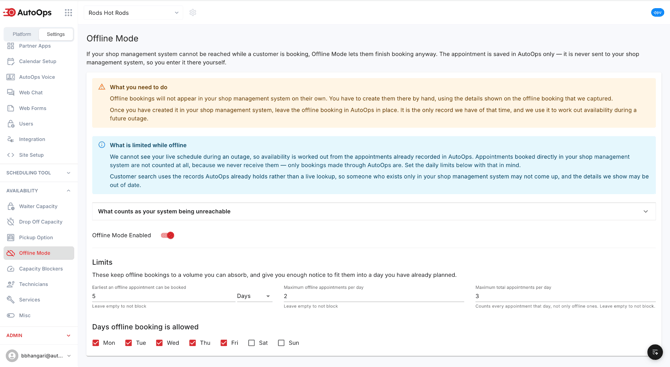This screenshot has width=670, height=367.
Task: Open Technicians sidebar icon
Action: coord(11,284)
